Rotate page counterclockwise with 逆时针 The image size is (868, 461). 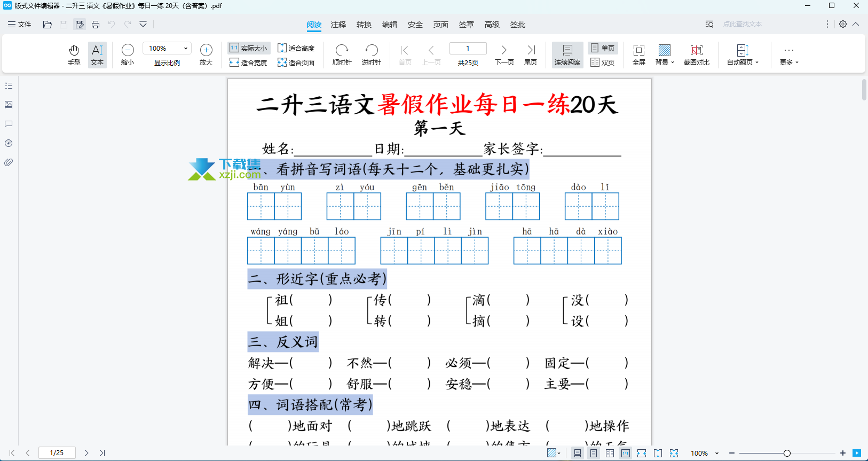[371, 54]
